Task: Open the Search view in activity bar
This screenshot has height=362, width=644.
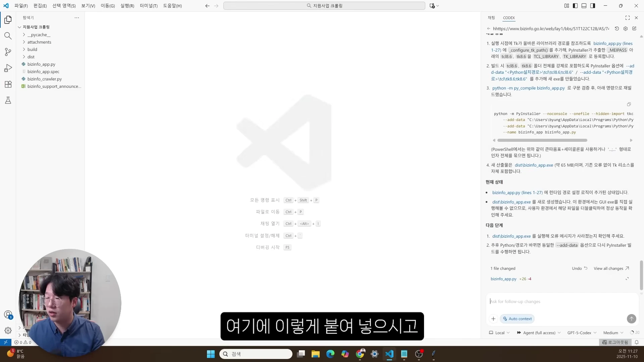Action: pyautogui.click(x=8, y=36)
